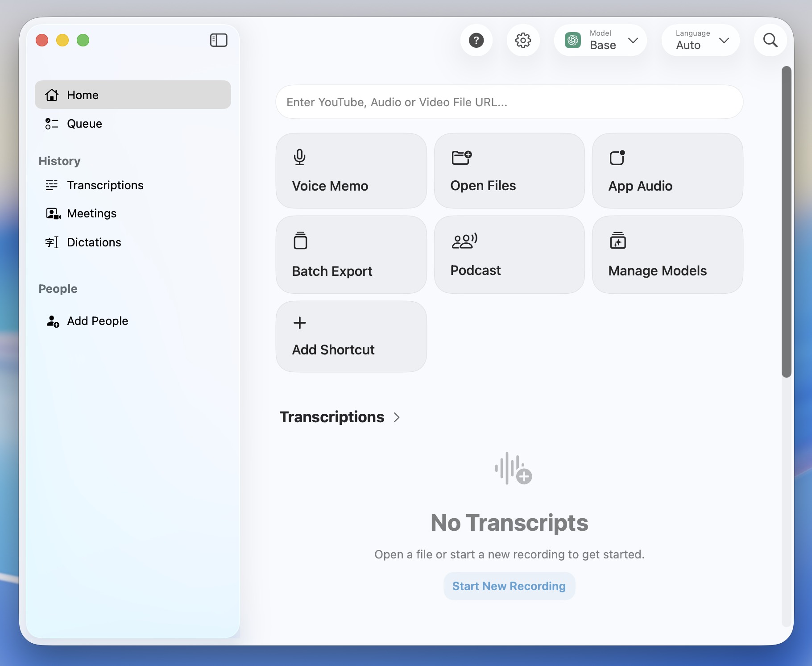Open Meetings history in sidebar
Viewport: 812px width, 666px height.
pyautogui.click(x=91, y=213)
